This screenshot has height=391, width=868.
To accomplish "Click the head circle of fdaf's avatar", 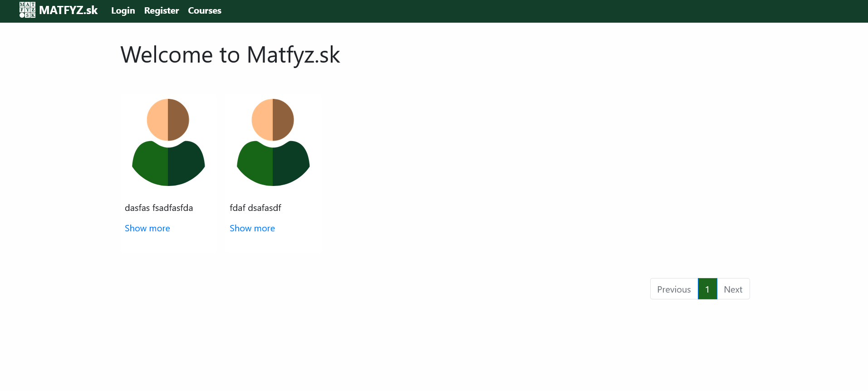I will coord(273,120).
